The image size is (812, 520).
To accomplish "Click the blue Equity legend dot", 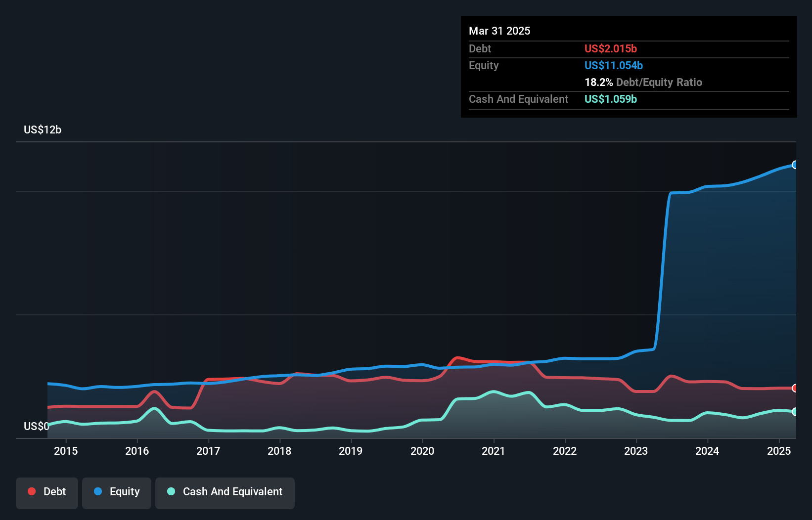I will click(98, 491).
